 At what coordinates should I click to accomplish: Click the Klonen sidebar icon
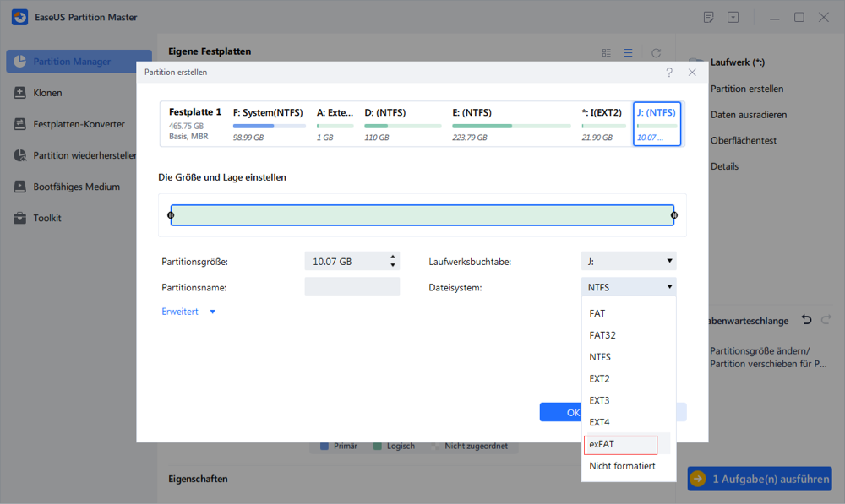coord(19,93)
